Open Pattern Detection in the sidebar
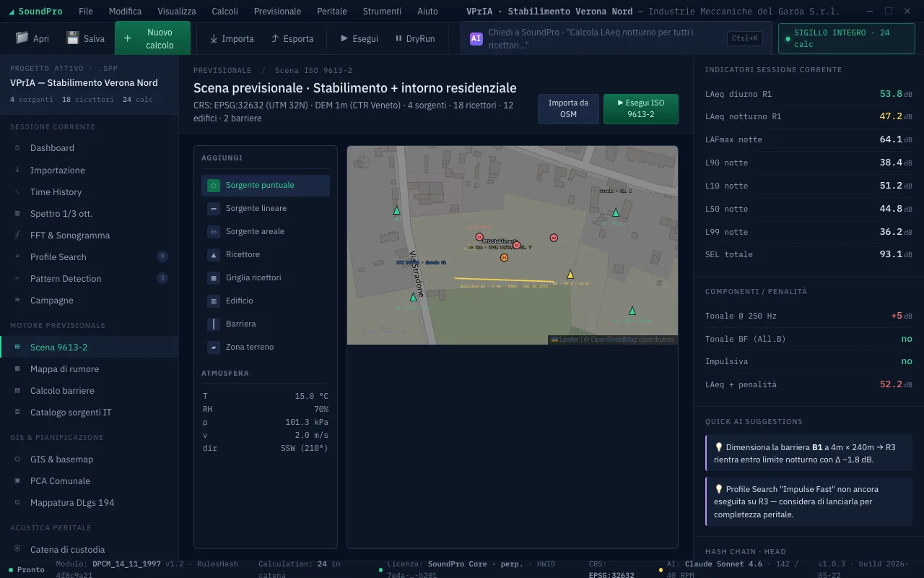The height and width of the screenshot is (578, 924). (x=90, y=279)
